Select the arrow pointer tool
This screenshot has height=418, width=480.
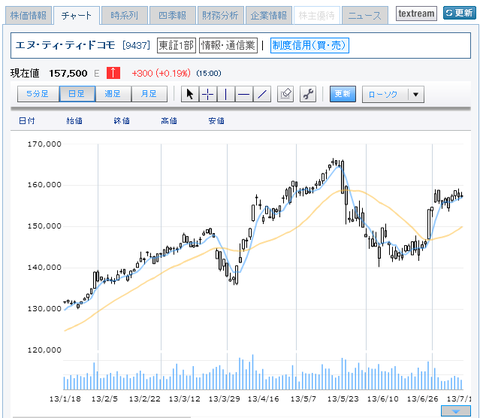pyautogui.click(x=190, y=94)
